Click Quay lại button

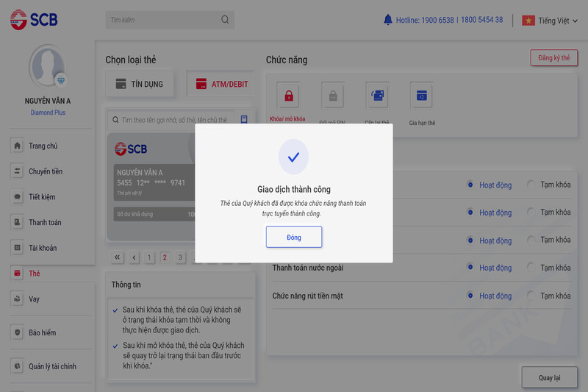point(549,377)
